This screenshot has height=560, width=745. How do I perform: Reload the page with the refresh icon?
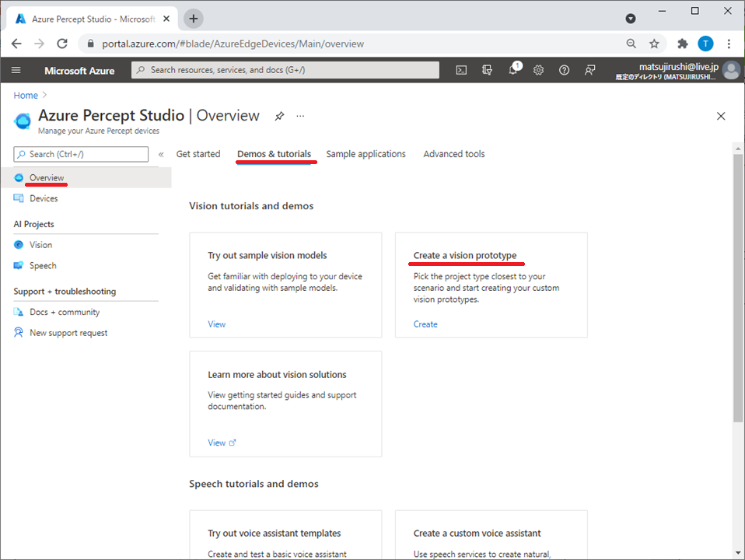(x=62, y=44)
